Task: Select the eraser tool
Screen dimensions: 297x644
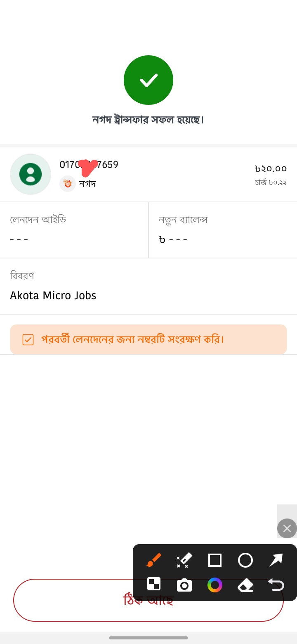Action: pyautogui.click(x=245, y=585)
